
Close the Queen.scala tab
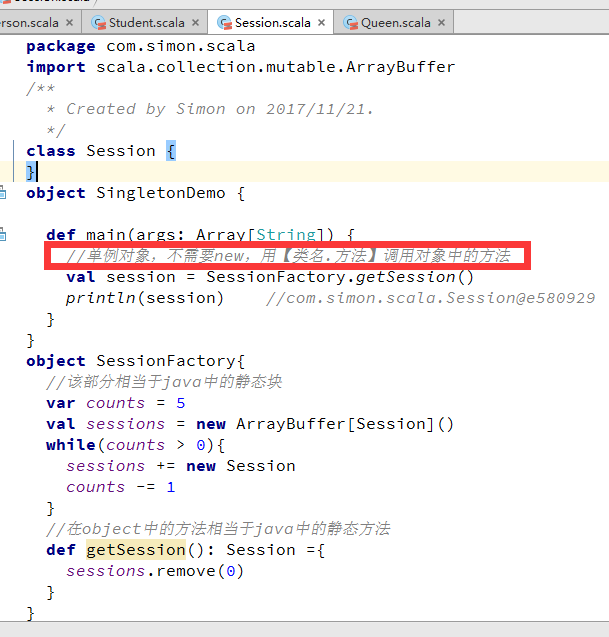[442, 23]
